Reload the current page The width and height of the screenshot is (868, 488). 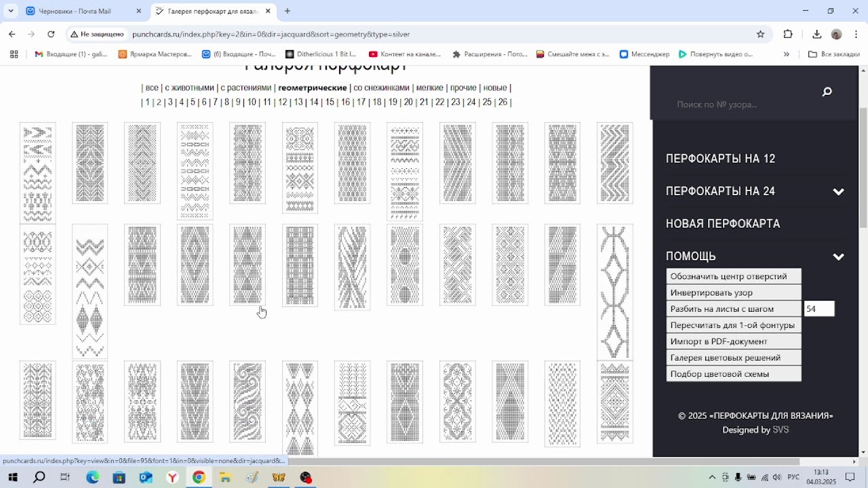[x=51, y=34]
